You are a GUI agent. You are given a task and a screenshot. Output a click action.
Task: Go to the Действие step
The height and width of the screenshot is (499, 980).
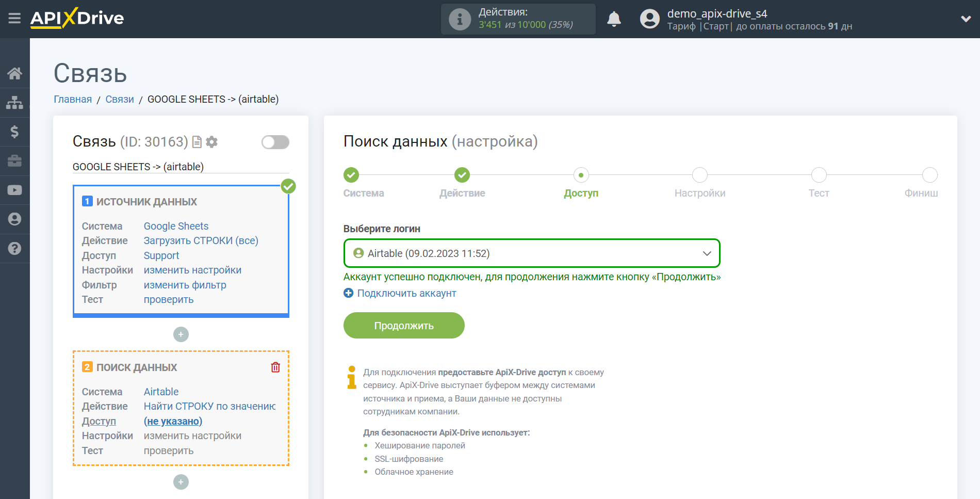[x=462, y=175]
